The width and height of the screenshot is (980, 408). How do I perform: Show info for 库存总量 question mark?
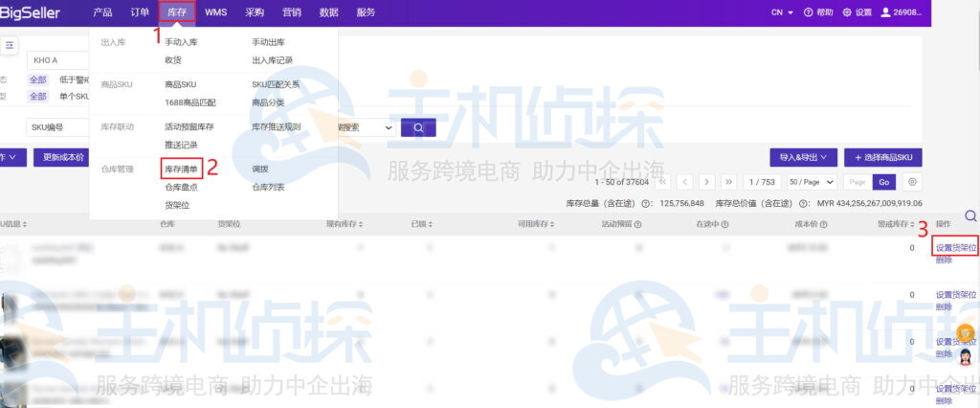644,204
